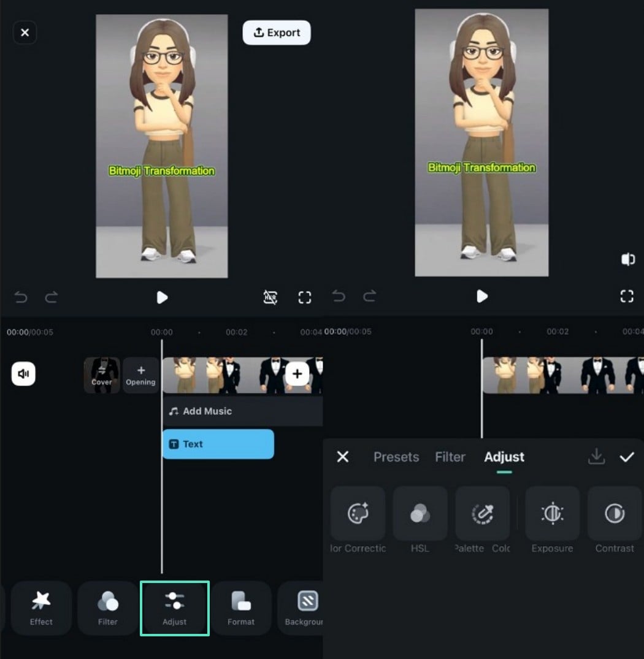Tap the Export button
The height and width of the screenshot is (659, 644).
(x=277, y=32)
